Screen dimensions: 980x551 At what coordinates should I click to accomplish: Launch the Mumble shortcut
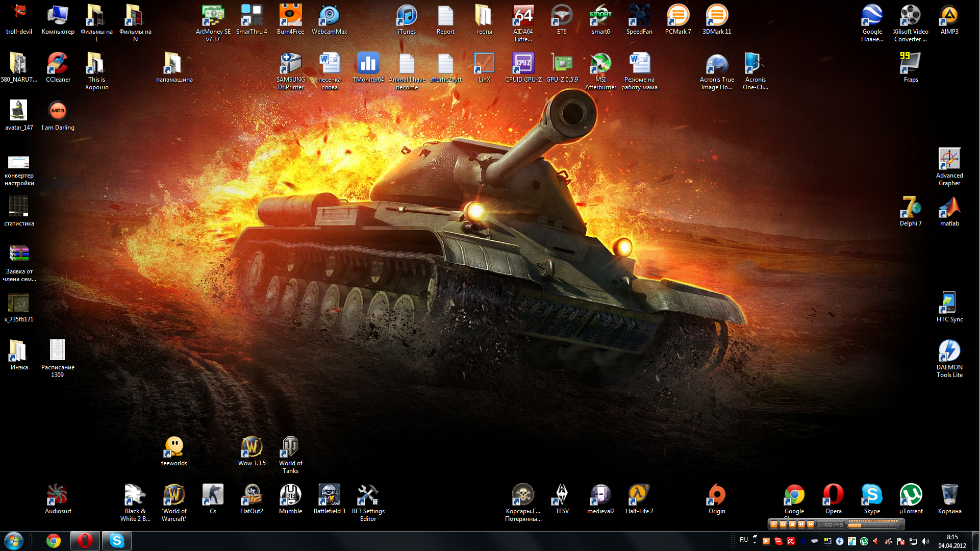point(290,499)
